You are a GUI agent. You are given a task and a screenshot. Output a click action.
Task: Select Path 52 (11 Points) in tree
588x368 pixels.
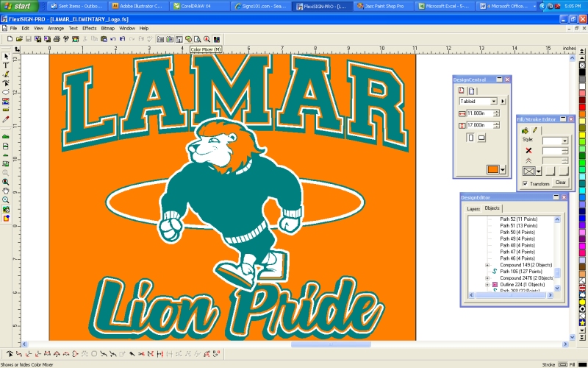click(519, 219)
